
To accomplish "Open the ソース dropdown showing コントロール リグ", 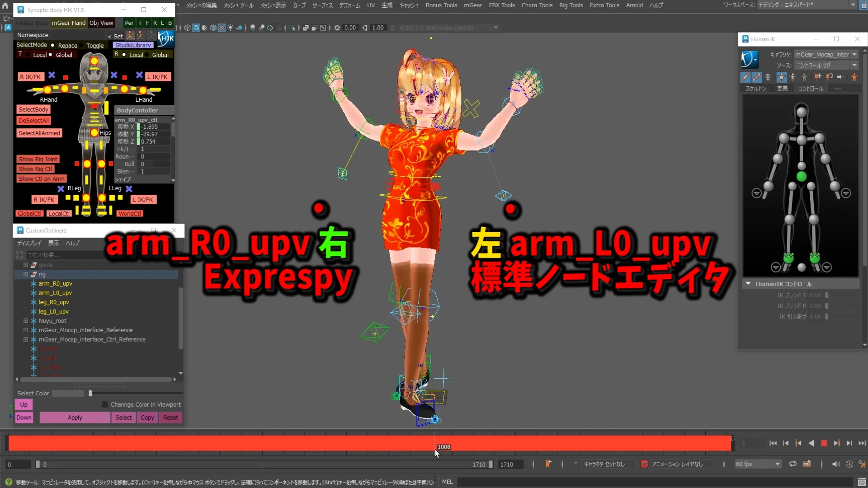I will pos(854,65).
